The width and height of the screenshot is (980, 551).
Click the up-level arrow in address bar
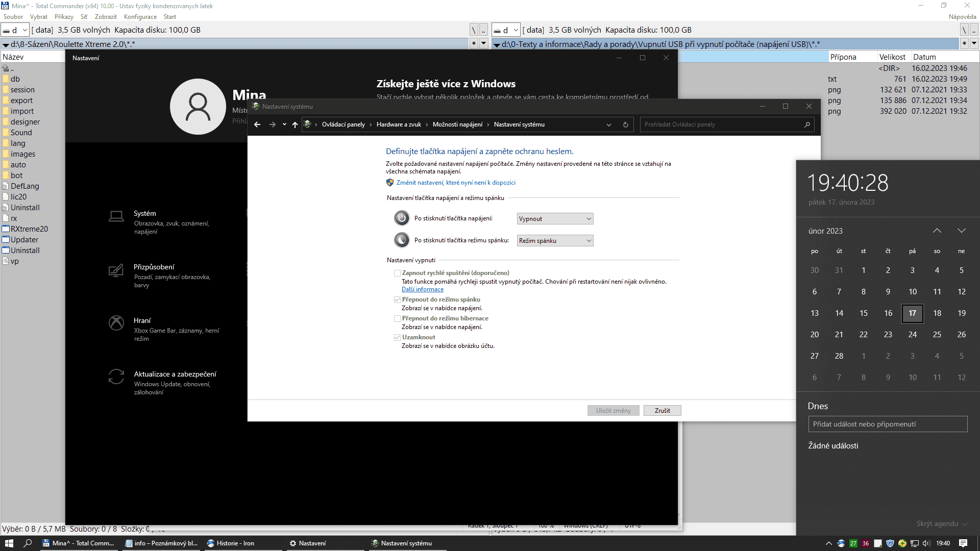click(x=295, y=124)
